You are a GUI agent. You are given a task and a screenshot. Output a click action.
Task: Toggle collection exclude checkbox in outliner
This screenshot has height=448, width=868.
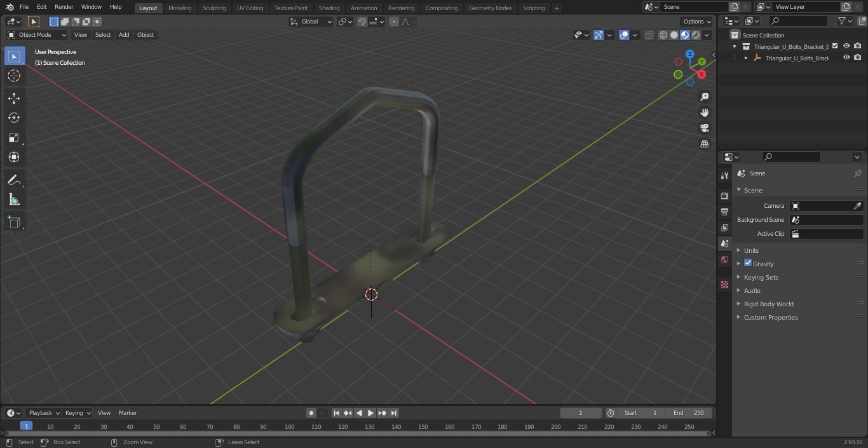pyautogui.click(x=835, y=46)
